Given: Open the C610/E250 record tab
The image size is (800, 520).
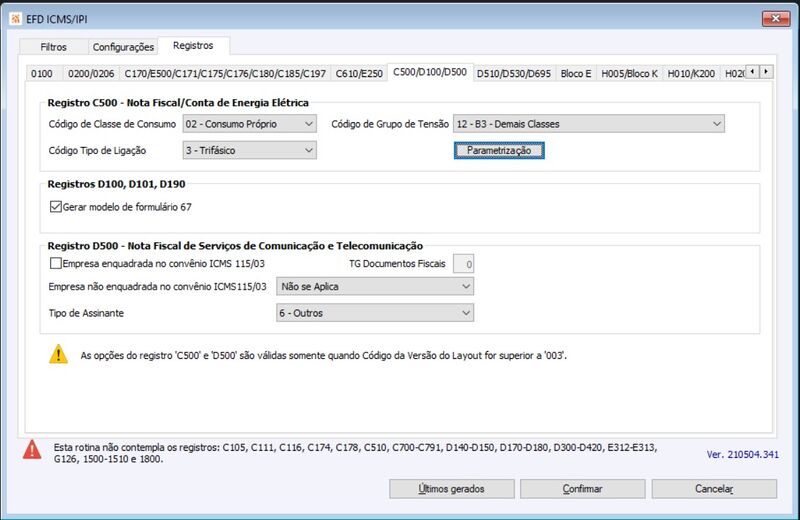Looking at the screenshot, I should pos(359,73).
